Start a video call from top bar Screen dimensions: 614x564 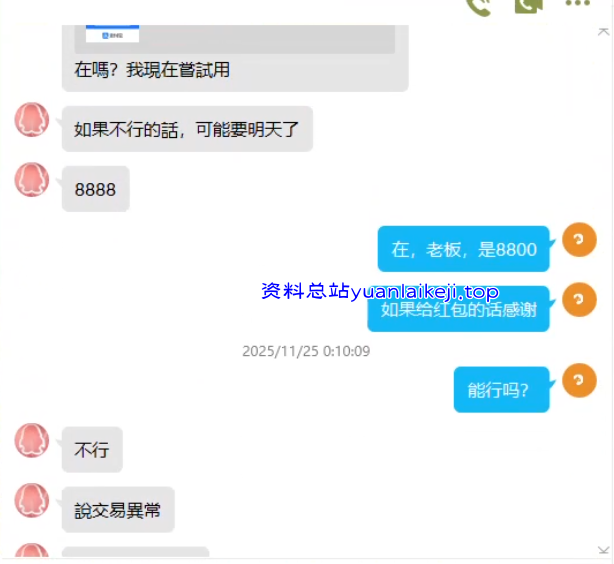529,6
